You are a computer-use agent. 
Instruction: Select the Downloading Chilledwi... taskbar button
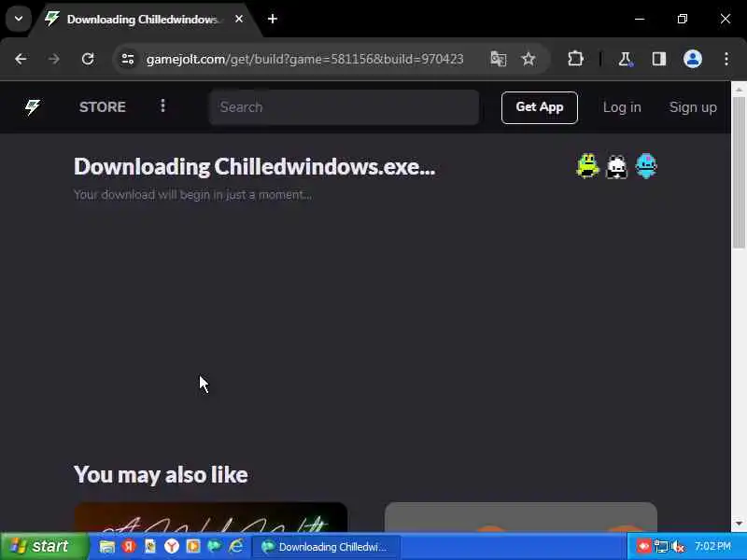click(x=326, y=547)
